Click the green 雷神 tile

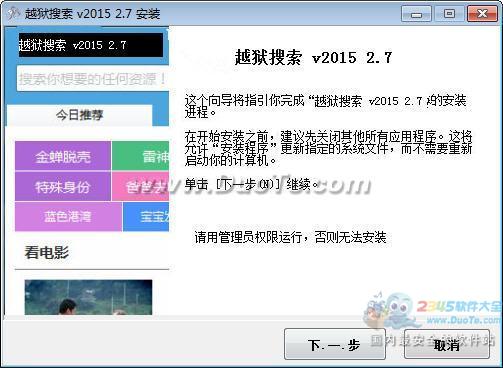[x=140, y=156]
